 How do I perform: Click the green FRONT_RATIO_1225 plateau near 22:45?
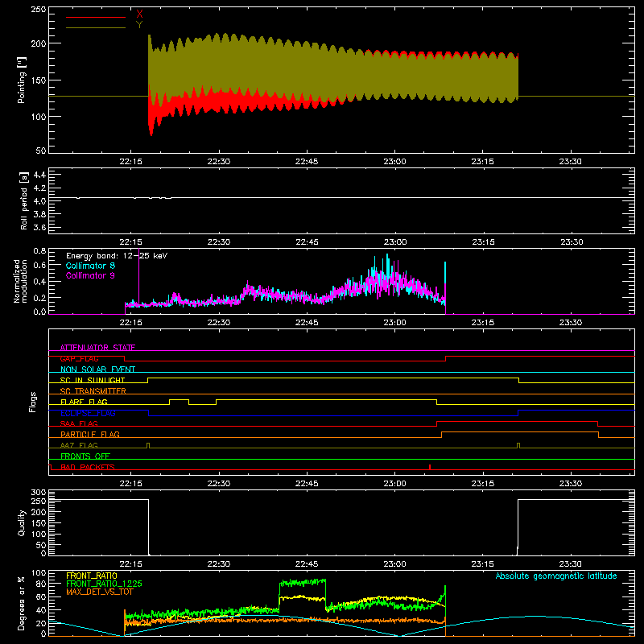(x=303, y=582)
